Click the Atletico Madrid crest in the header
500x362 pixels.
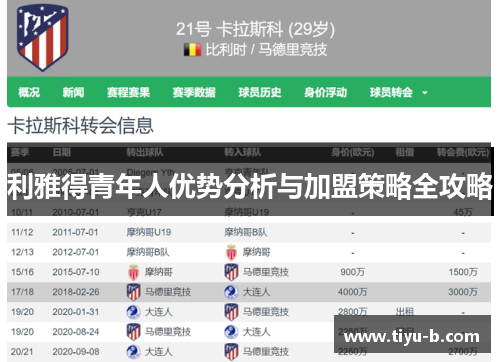(43, 37)
